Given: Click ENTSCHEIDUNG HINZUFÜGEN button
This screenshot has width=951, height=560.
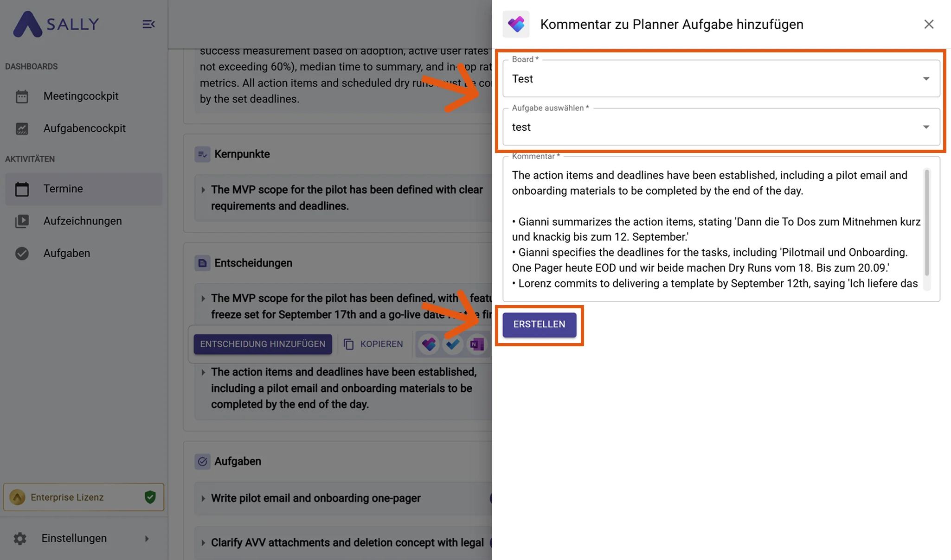Looking at the screenshot, I should tap(263, 344).
